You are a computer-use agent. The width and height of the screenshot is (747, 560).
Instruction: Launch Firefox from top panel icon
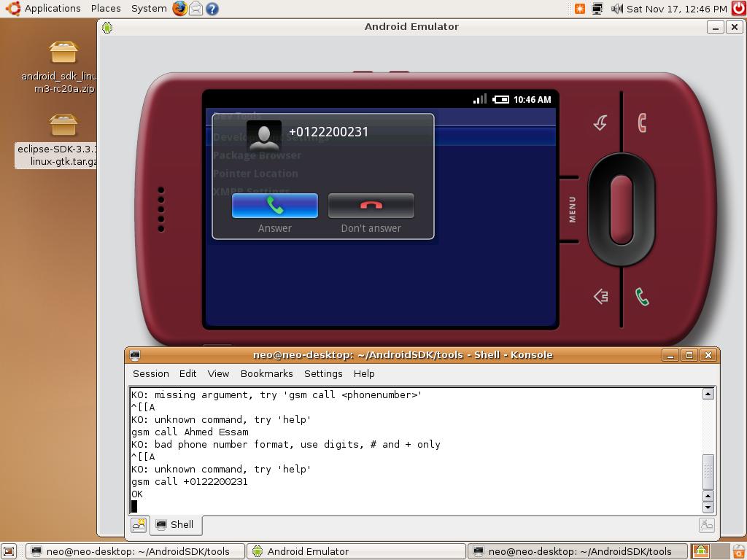[179, 9]
